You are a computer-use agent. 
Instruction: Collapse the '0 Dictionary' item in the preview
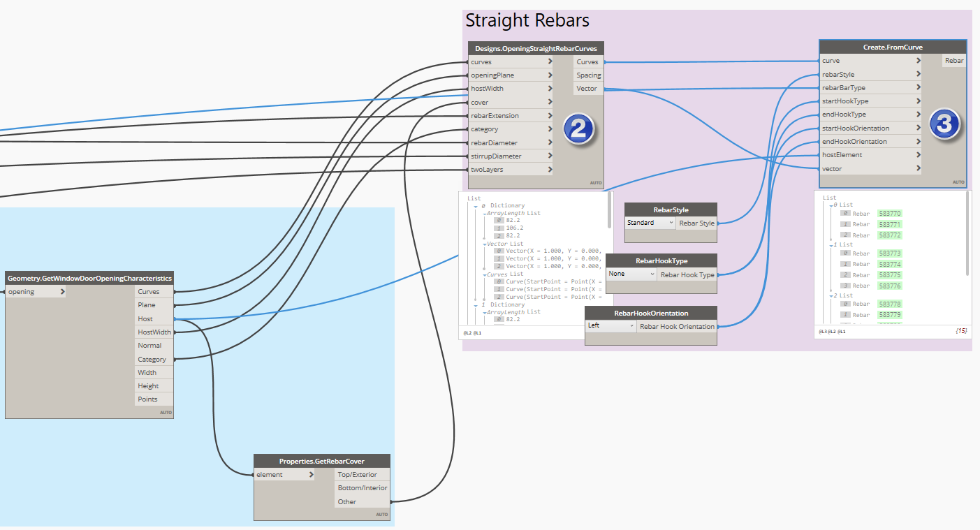pos(475,206)
